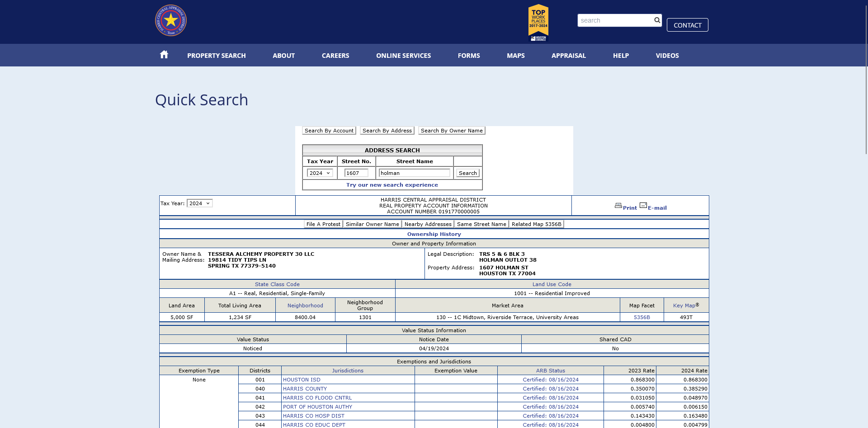The width and height of the screenshot is (868, 428).
Task: Click Certified 08/16/2024 for Harris County
Action: click(x=550, y=389)
